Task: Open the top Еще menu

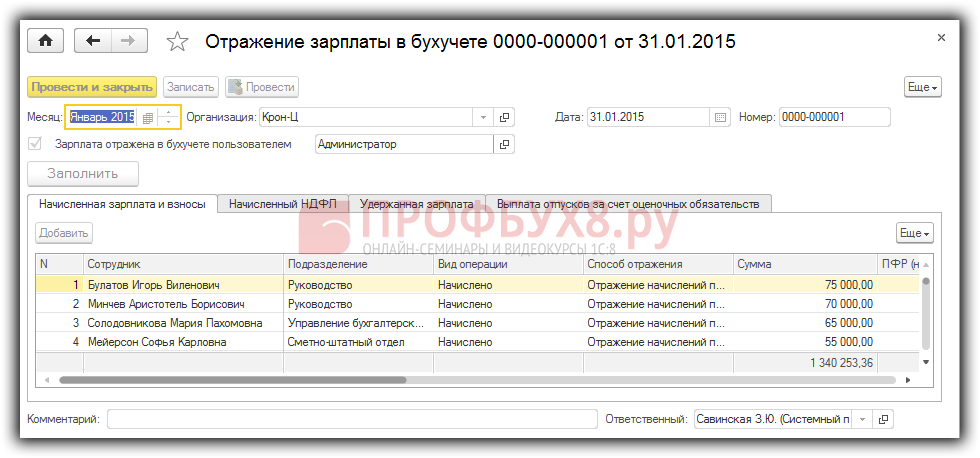Action: tap(922, 87)
